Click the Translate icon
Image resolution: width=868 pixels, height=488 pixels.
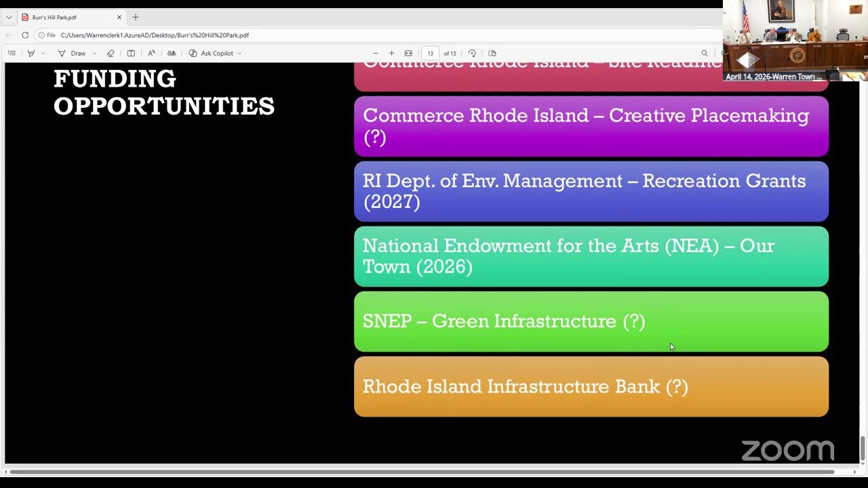(172, 53)
